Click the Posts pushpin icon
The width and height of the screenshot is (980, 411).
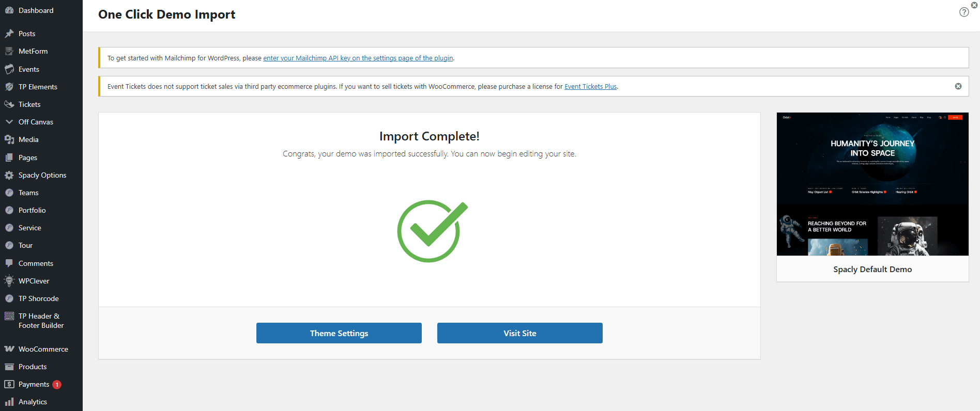pyautogui.click(x=9, y=34)
